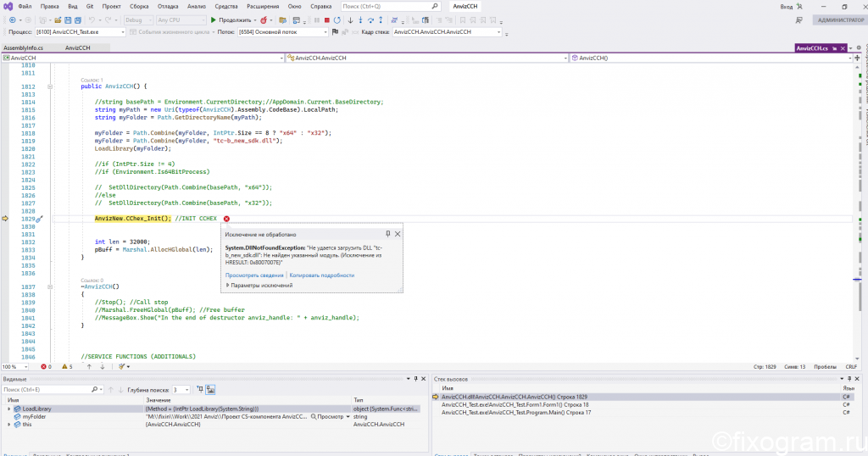Click the Вход sign-in button
This screenshot has height=456, width=868.
[792, 6]
